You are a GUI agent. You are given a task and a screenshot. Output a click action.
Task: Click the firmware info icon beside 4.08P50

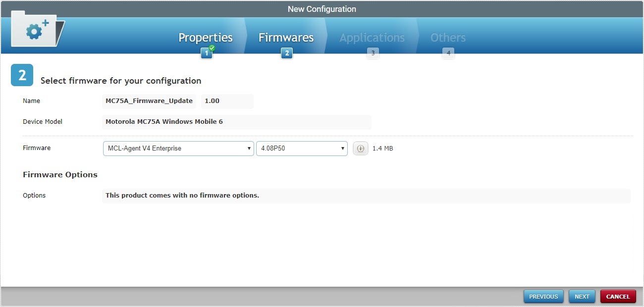pyautogui.click(x=360, y=148)
